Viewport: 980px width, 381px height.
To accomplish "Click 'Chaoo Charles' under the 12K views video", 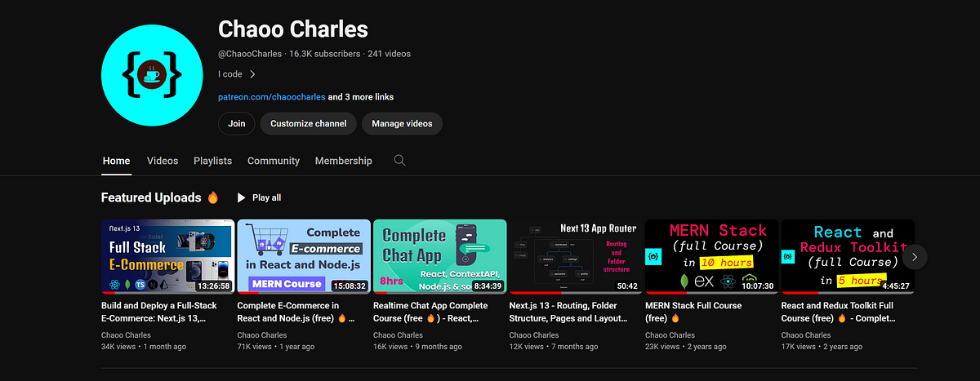I will pos(534,335).
